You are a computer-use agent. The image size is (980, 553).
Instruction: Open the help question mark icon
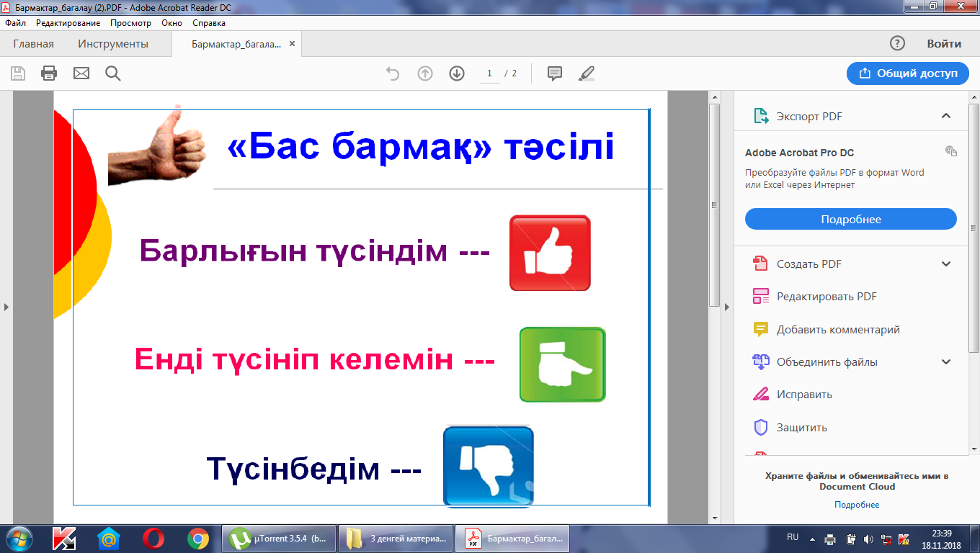[x=897, y=43]
